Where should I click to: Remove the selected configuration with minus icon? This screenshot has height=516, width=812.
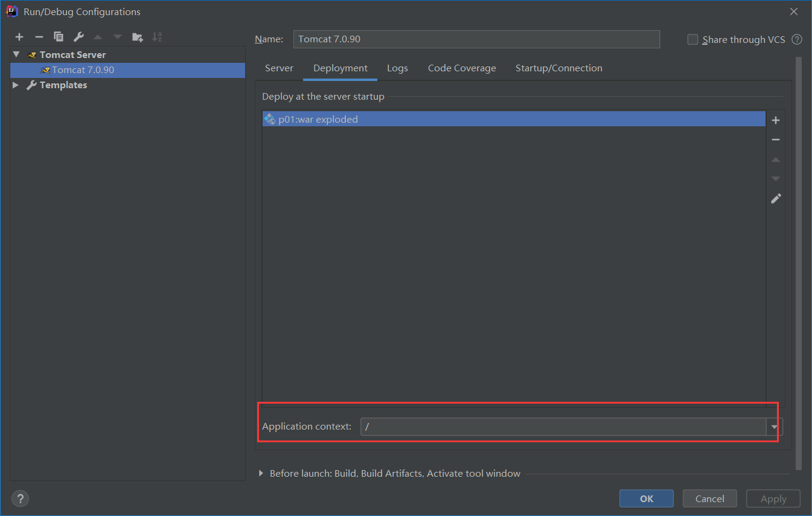(39, 37)
